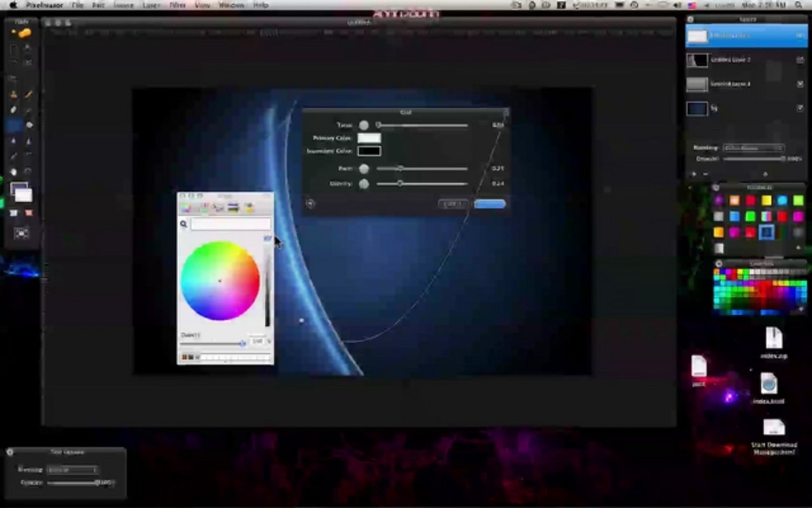Open the Filter menu in menu bar
Image resolution: width=812 pixels, height=508 pixels.
pos(177,5)
